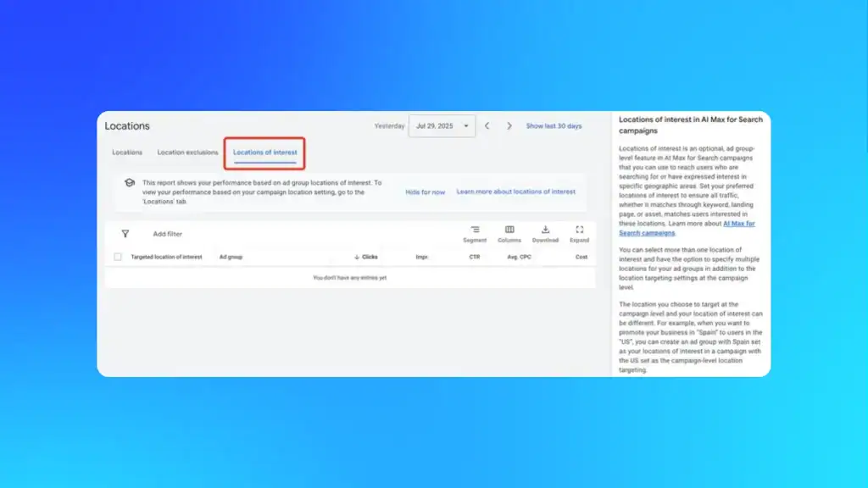Open the Segment tool icon
Viewport: 868px width, 488px height.
475,230
